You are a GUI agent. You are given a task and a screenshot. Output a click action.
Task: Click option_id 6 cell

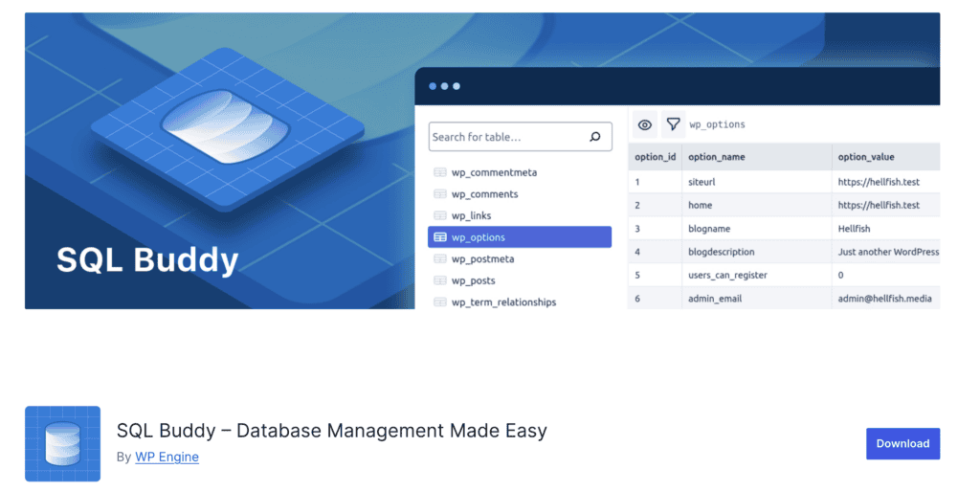[x=655, y=299]
